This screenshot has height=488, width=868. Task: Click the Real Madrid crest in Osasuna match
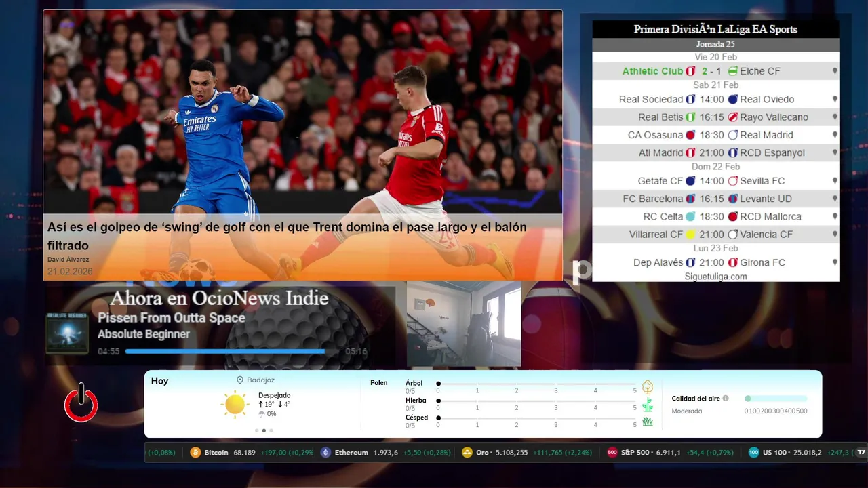pyautogui.click(x=732, y=135)
